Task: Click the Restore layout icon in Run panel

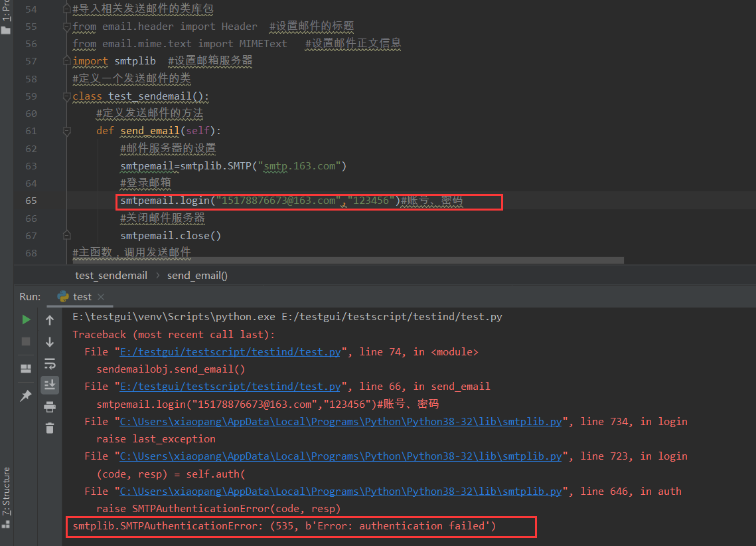Action: pyautogui.click(x=26, y=369)
